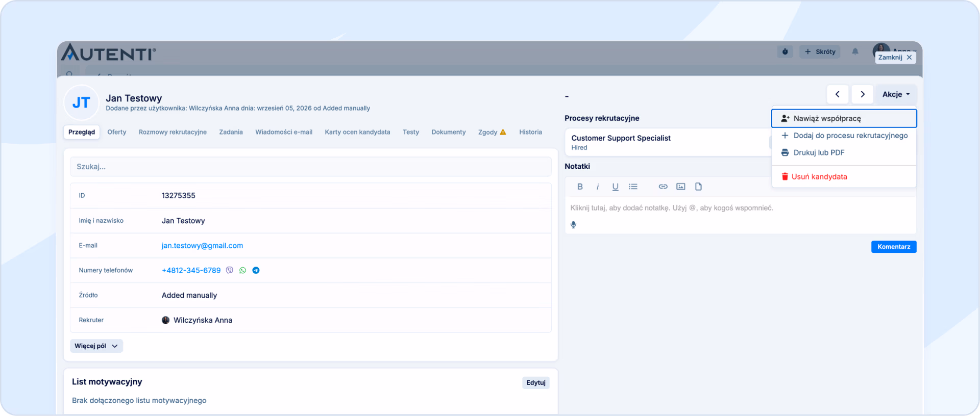Click the recruiter name Wilczyńska Anna
Viewport: 980px width, 416px height.
[203, 320]
